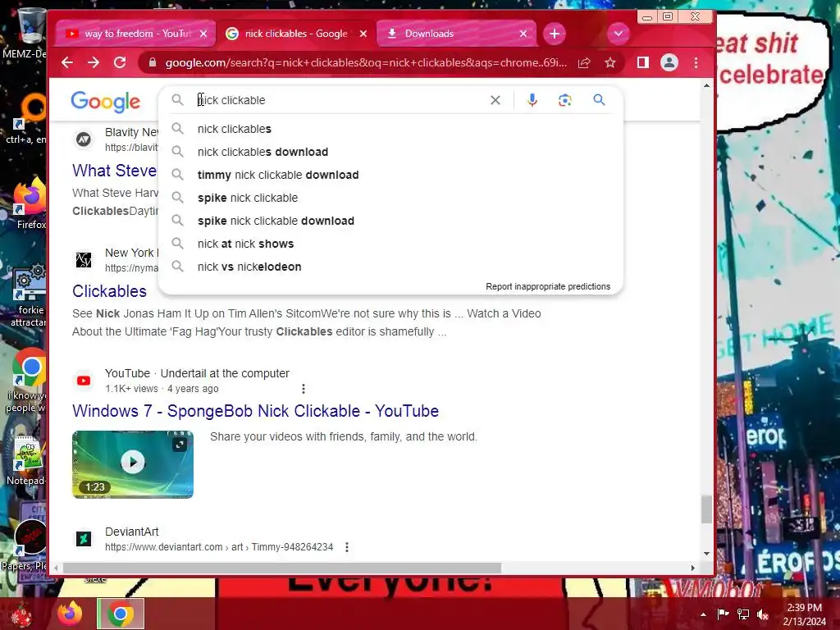The height and width of the screenshot is (630, 840).
Task: Show hidden tray icons arrow
Action: 703,614
